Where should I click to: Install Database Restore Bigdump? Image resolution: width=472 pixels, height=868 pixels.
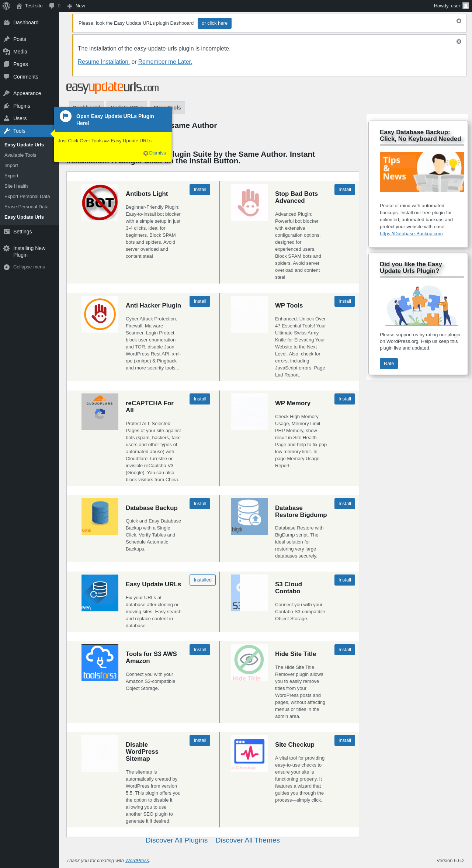[345, 504]
